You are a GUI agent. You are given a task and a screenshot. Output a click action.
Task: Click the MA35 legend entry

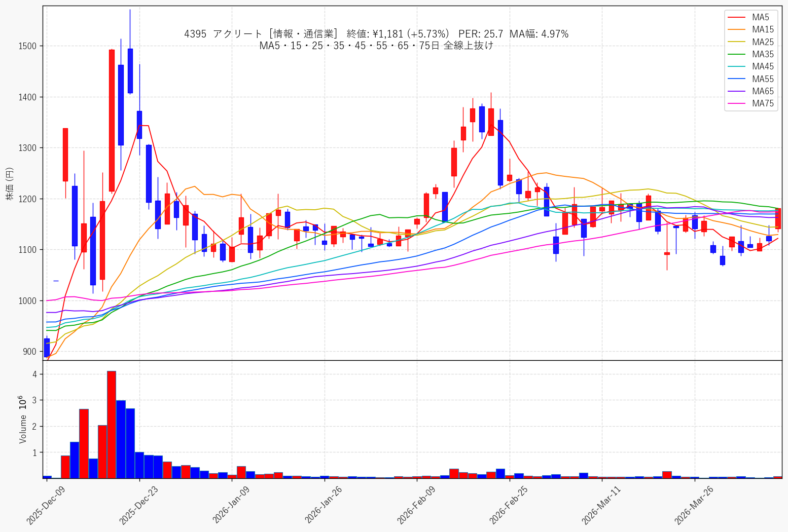pyautogui.click(x=750, y=54)
